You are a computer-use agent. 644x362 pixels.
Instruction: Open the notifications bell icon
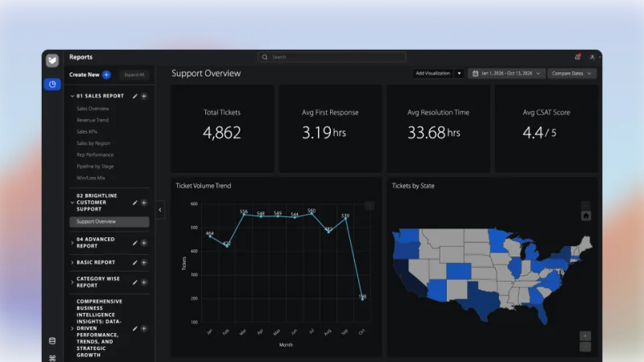click(x=577, y=57)
